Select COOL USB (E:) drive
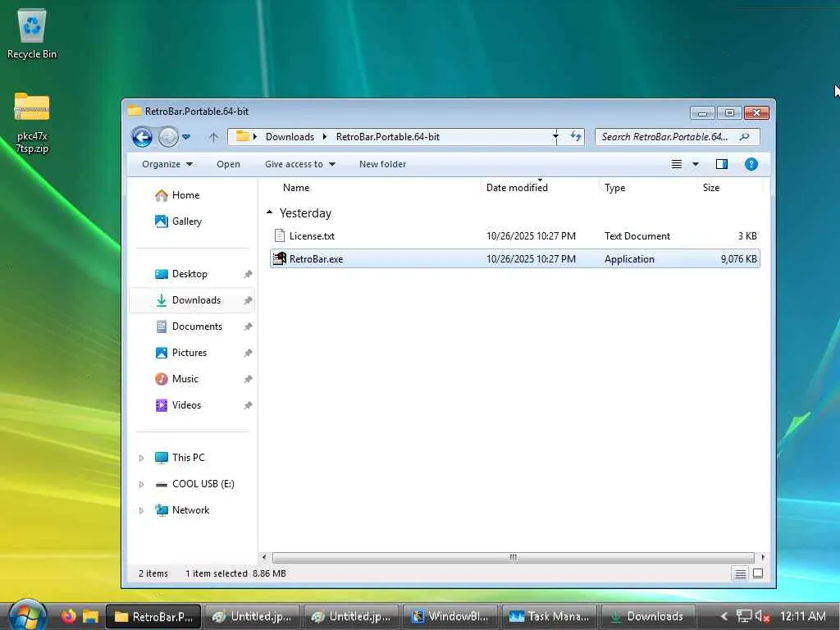This screenshot has height=630, width=840. tap(203, 484)
